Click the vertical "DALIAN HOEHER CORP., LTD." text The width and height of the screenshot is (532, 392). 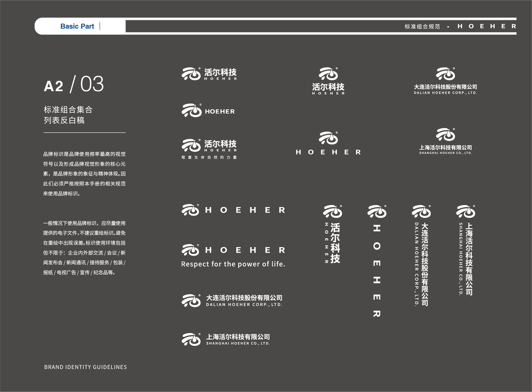(416, 264)
